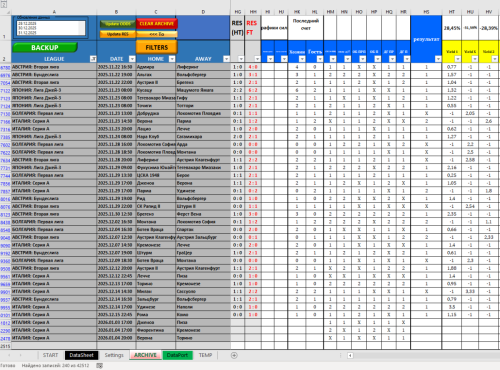This screenshot has width=500, height=370.
Task: Open the Хозяин column filter dropdown
Action: coord(302,59)
